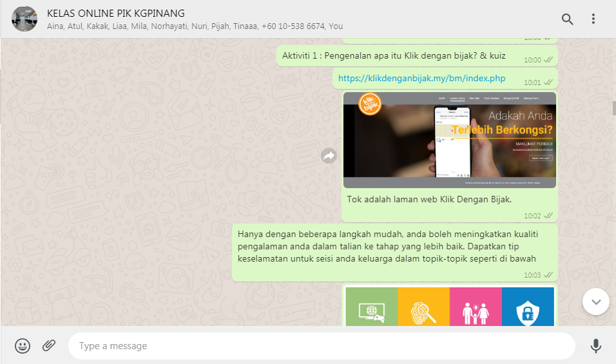Click the yellow fingerprint magnifier tile

click(423, 307)
